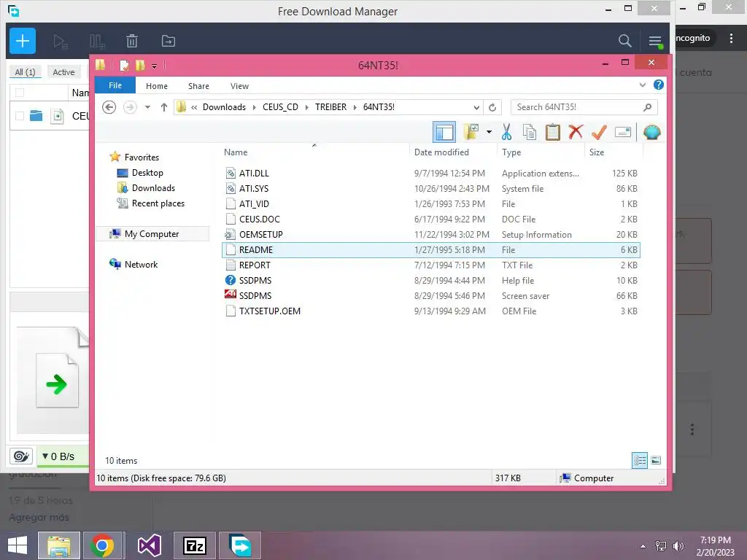747x560 pixels.
Task: Click the breadcrumb arrow after CEUS_CD
Action: coord(307,107)
